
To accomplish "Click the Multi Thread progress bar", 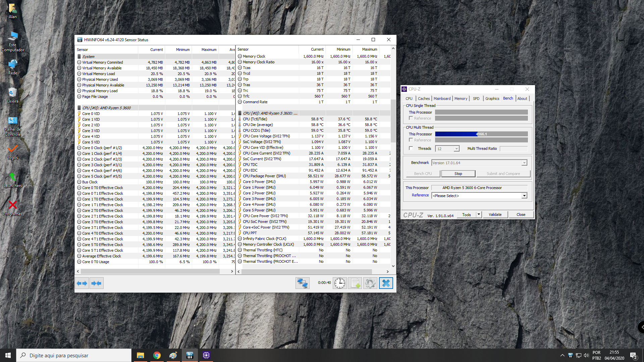I will click(x=481, y=134).
